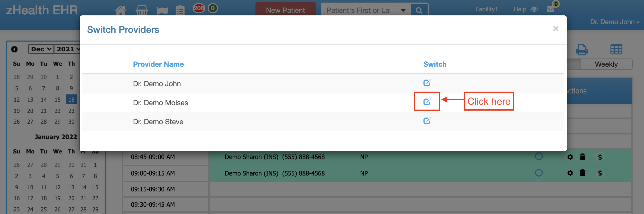This screenshot has width=644, height=214.
Task: Open the shopping basket icon
Action: (x=142, y=10)
